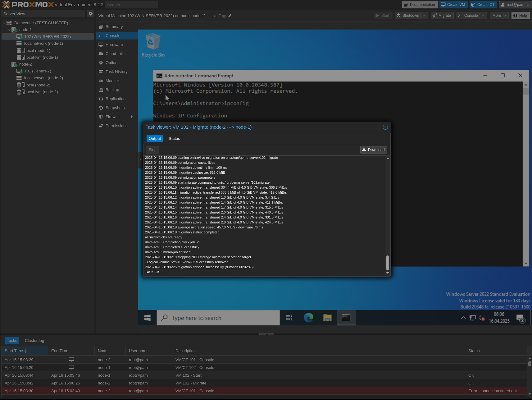Collapse the node-2 tree branch
532x400 pixels.
pyautogui.click(x=10, y=64)
